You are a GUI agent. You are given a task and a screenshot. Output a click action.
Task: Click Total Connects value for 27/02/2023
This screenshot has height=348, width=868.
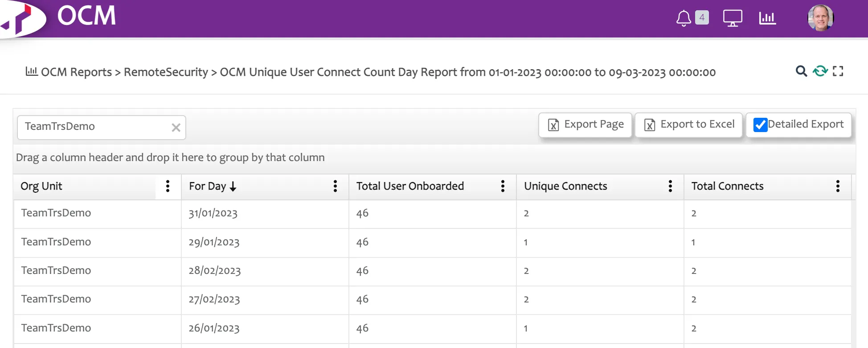pyautogui.click(x=694, y=299)
